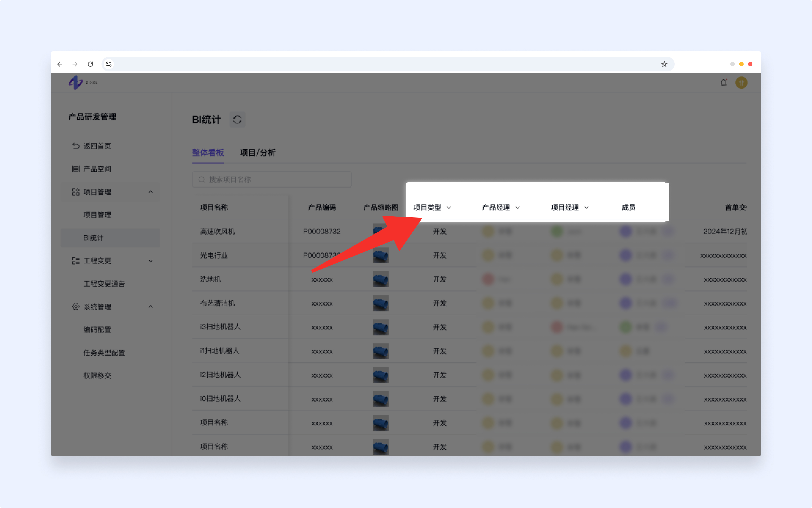812x508 pixels.
Task: Open the site settings icon in address bar
Action: [109, 64]
